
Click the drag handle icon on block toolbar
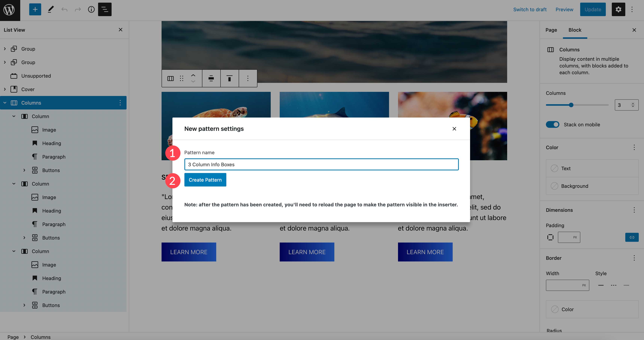click(182, 78)
